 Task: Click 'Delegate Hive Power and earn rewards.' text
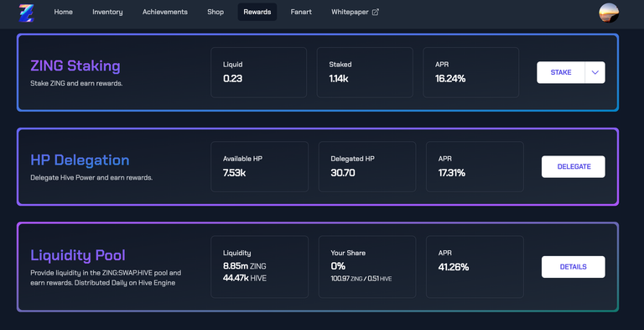click(x=91, y=178)
